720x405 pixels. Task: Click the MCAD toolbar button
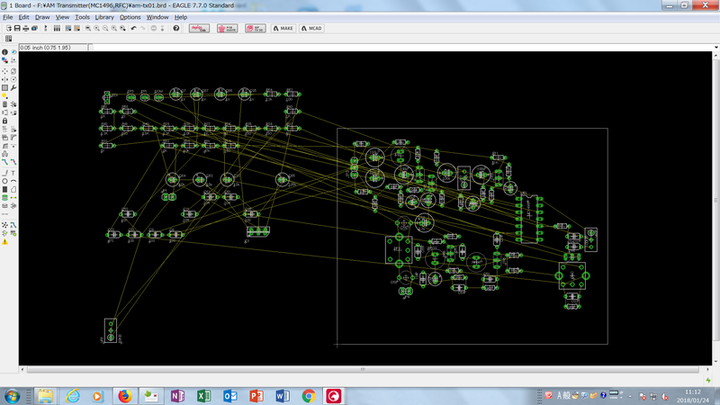pyautogui.click(x=313, y=28)
